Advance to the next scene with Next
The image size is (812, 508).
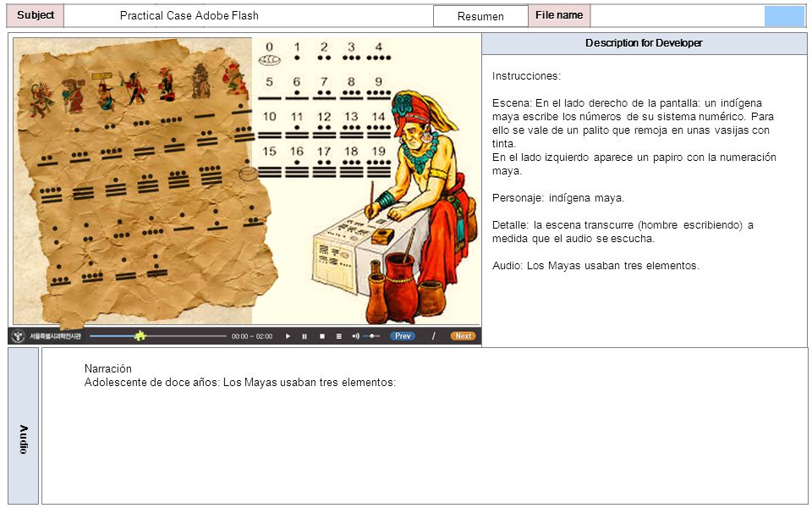click(x=463, y=336)
